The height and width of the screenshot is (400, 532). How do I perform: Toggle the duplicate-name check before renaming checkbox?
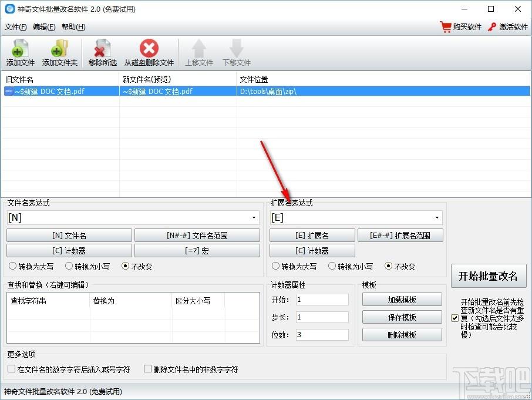tap(454, 318)
